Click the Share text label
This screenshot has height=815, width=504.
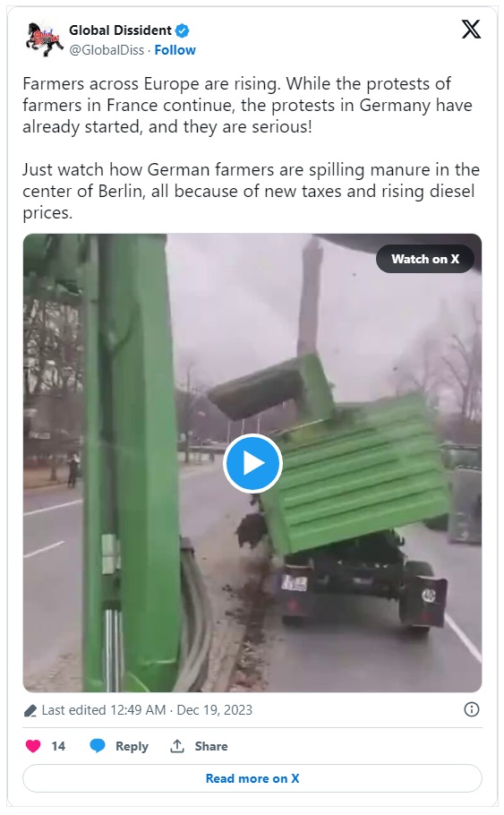pos(211,746)
